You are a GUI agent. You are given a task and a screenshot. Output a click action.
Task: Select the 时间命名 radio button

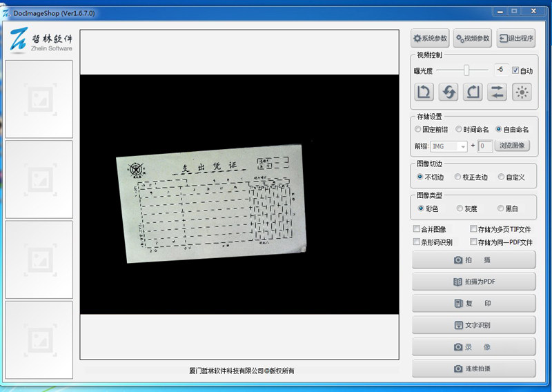459,129
